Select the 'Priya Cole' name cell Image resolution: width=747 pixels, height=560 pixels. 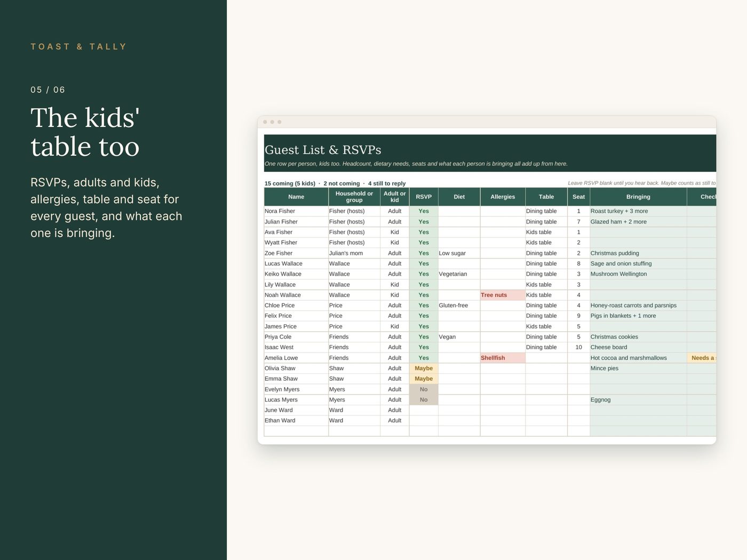[296, 337]
